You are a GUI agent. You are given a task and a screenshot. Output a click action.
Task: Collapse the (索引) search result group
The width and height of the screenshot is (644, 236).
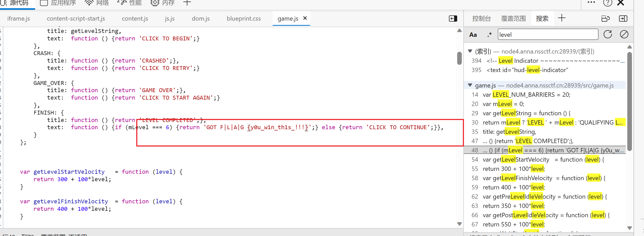pyautogui.click(x=470, y=51)
